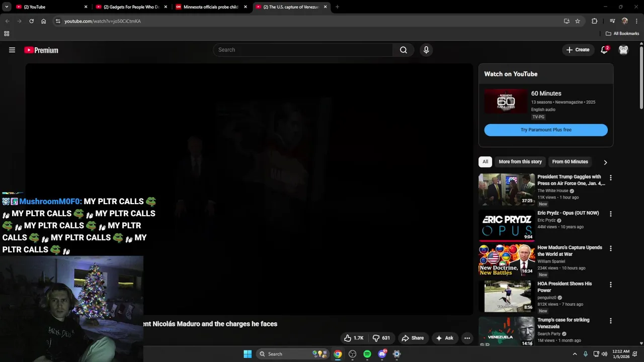
Task: Select From 60 Minutes chip
Action: pos(570,162)
